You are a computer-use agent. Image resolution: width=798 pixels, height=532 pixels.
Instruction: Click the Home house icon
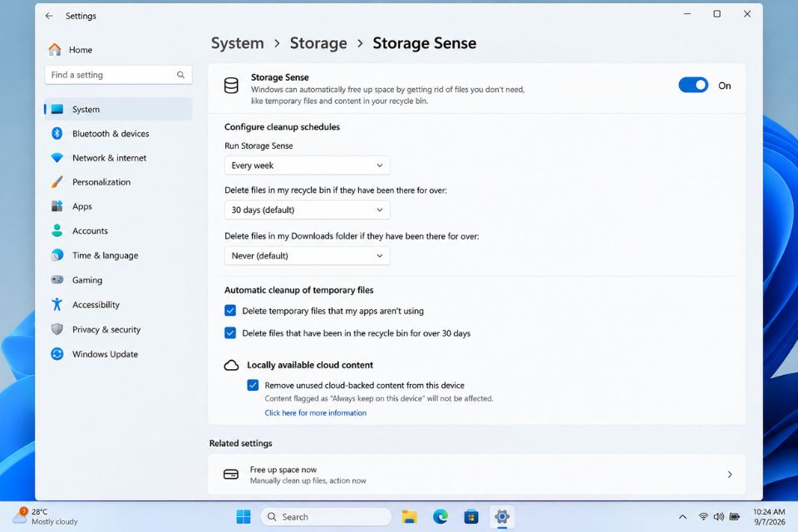point(55,49)
